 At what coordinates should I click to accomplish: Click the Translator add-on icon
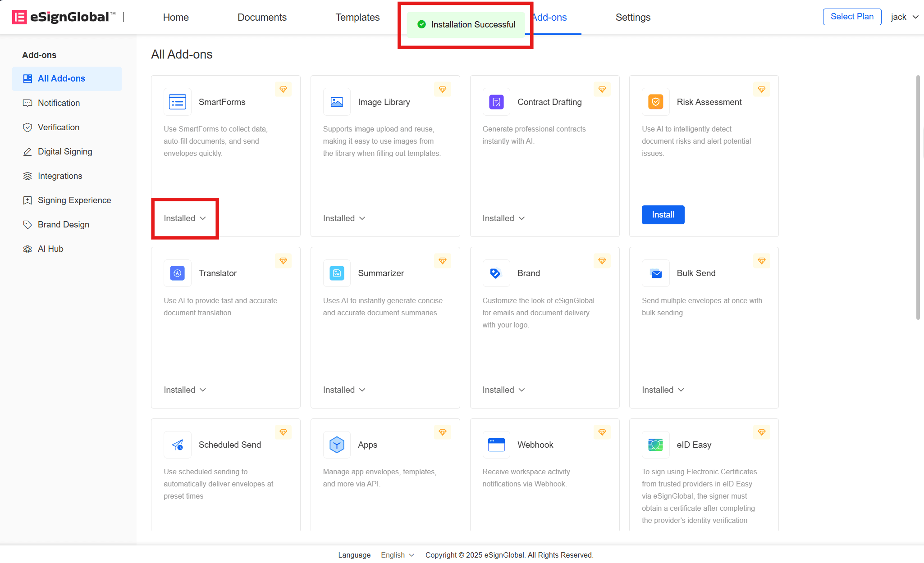[x=177, y=273]
